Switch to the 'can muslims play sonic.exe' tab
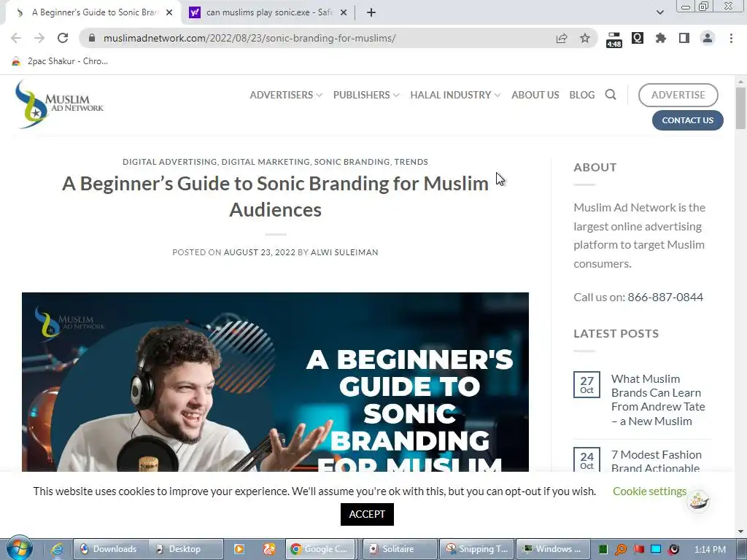Image resolution: width=747 pixels, height=560 pixels. click(x=267, y=12)
